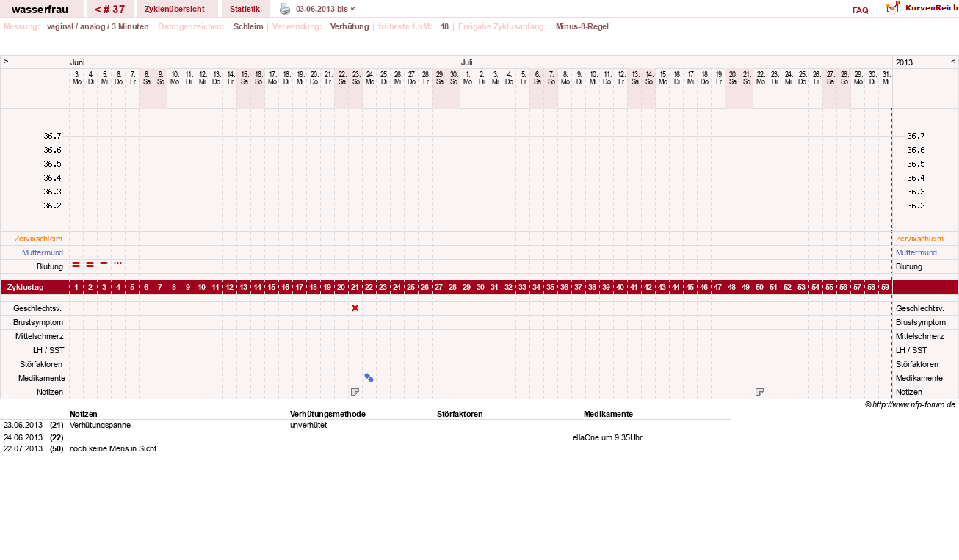
Task: Click the Muttermund label on right side
Action: tap(916, 252)
